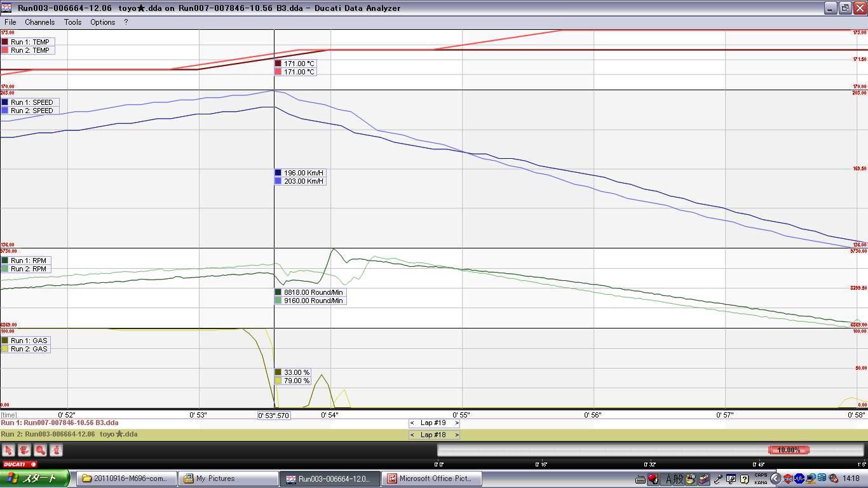
Task: Switch to the Run003-006664 taskbar button
Action: tap(330, 478)
